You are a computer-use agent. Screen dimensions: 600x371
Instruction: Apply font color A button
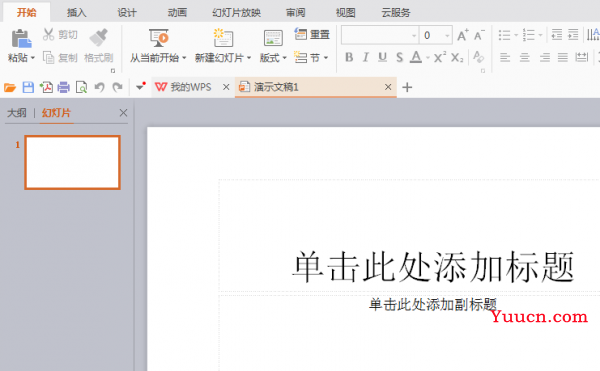[416, 57]
